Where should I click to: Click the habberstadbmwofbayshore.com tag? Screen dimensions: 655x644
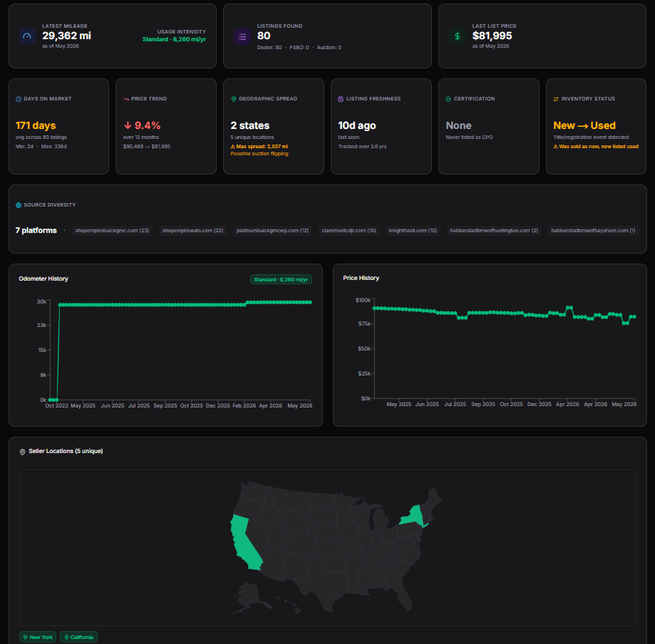[593, 231]
